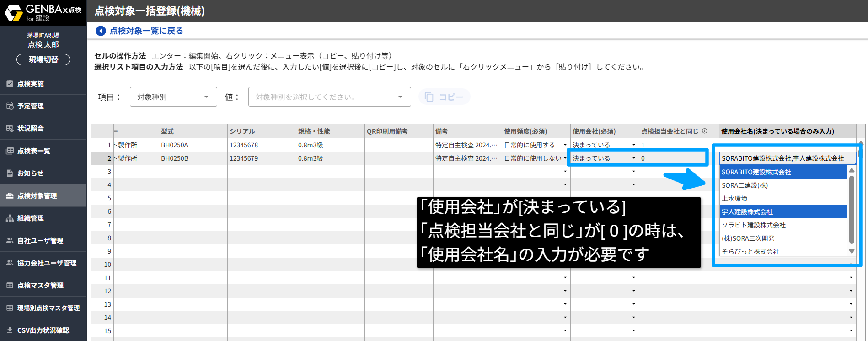This screenshot has height=341, width=868.
Task: Expand row 1 使用頻度 dropdown arrow
Action: pos(565,145)
